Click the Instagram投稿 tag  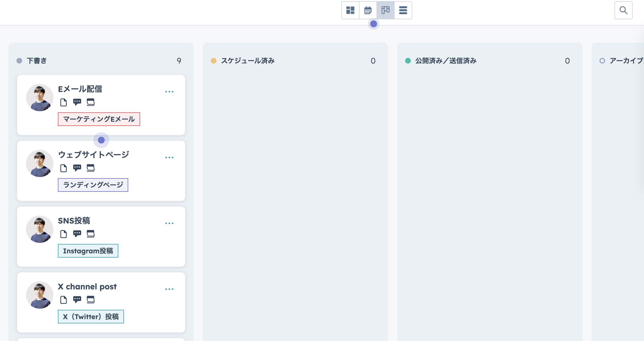pyautogui.click(x=88, y=251)
